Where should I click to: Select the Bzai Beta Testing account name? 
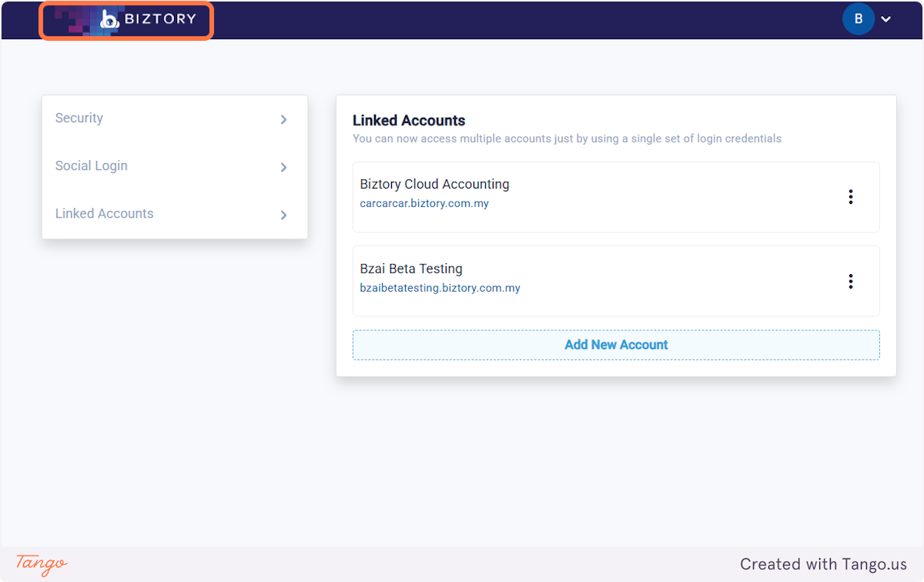tap(411, 269)
